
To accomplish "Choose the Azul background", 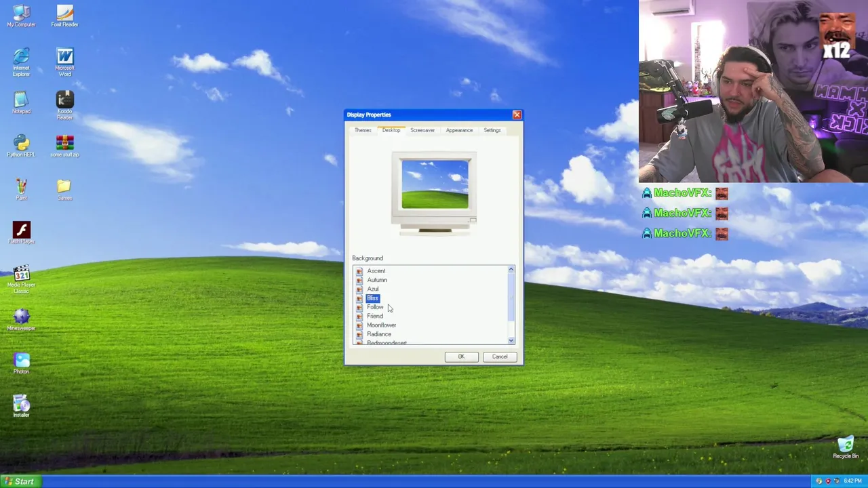I will [x=372, y=289].
